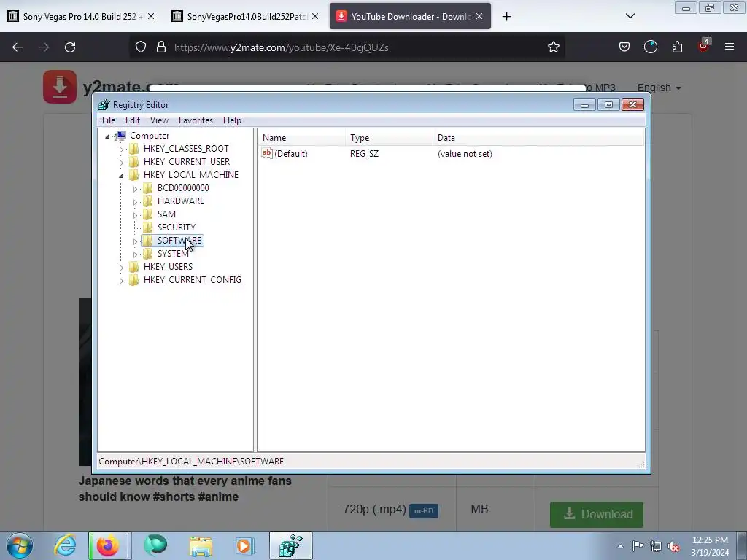
Task: Select the HKEY_CURRENT_CONFIG folder icon
Action: pos(134,279)
